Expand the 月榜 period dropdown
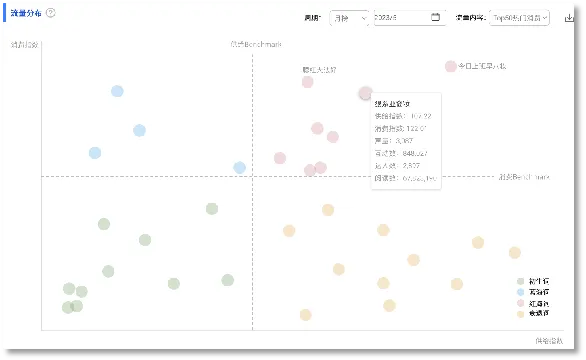 coord(349,18)
